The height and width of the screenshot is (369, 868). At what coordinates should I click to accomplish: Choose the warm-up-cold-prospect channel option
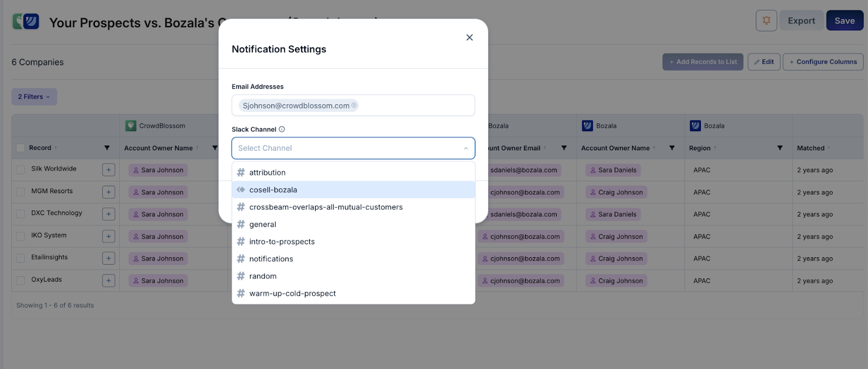click(x=292, y=294)
